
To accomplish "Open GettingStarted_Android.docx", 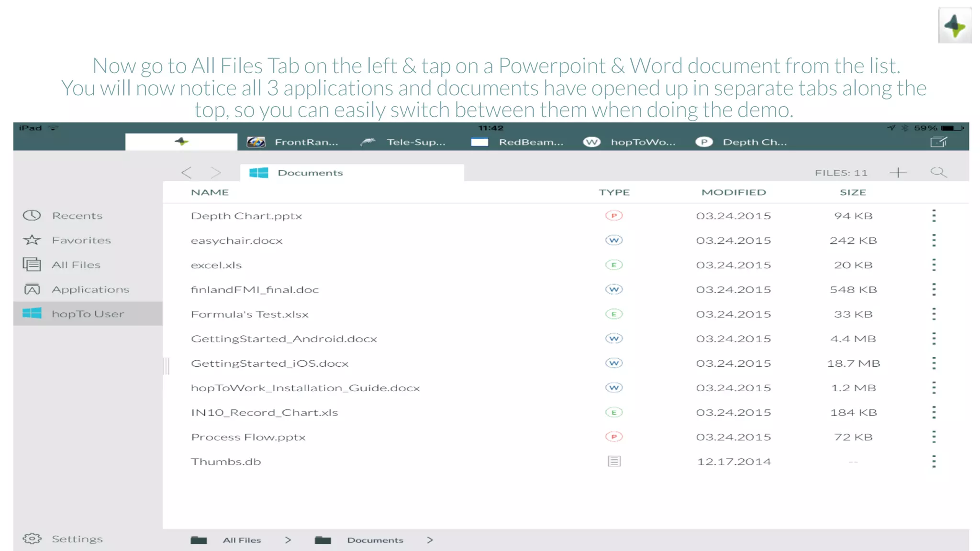I will click(284, 339).
